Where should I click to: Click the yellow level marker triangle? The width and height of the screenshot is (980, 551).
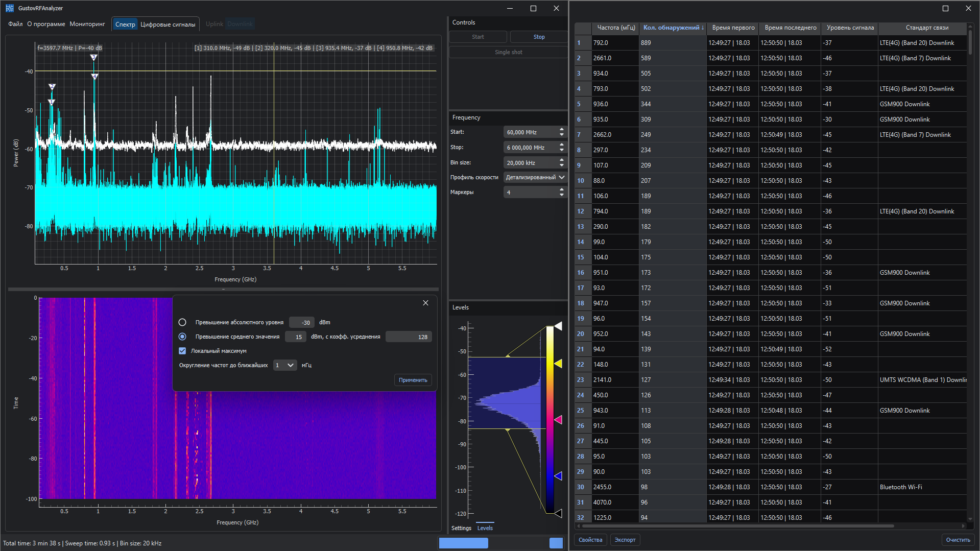(558, 364)
